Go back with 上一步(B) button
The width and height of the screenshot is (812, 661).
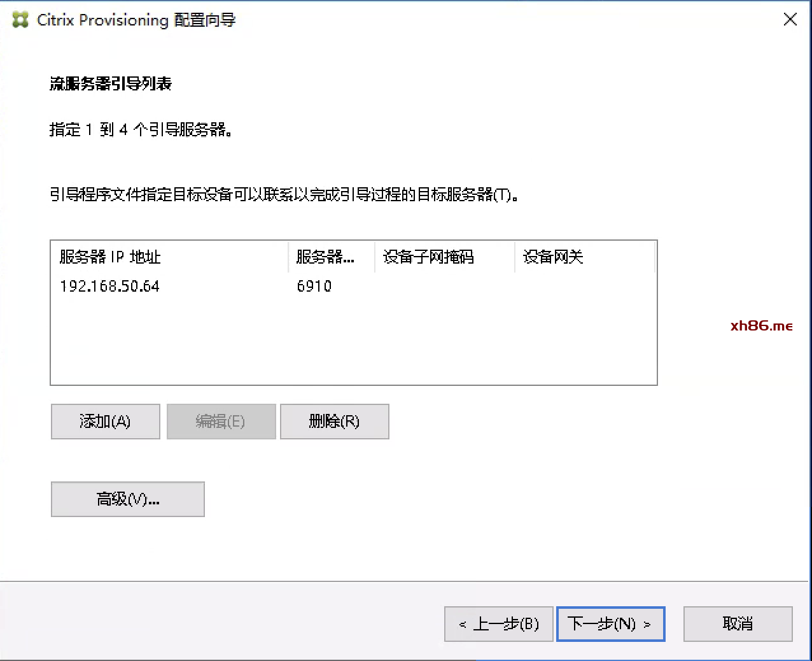pyautogui.click(x=498, y=624)
